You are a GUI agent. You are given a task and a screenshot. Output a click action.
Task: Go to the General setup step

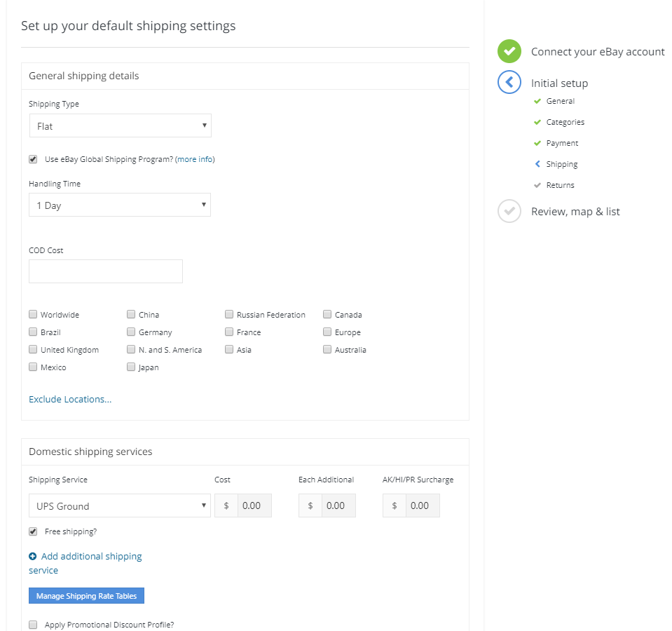(x=560, y=101)
